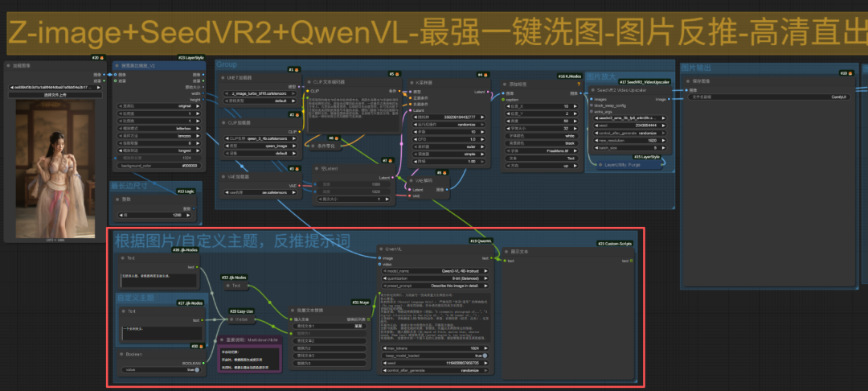This screenshot has height=391, width=868.
Task: Collapse the QwenVL node title dot
Action: pos(380,249)
